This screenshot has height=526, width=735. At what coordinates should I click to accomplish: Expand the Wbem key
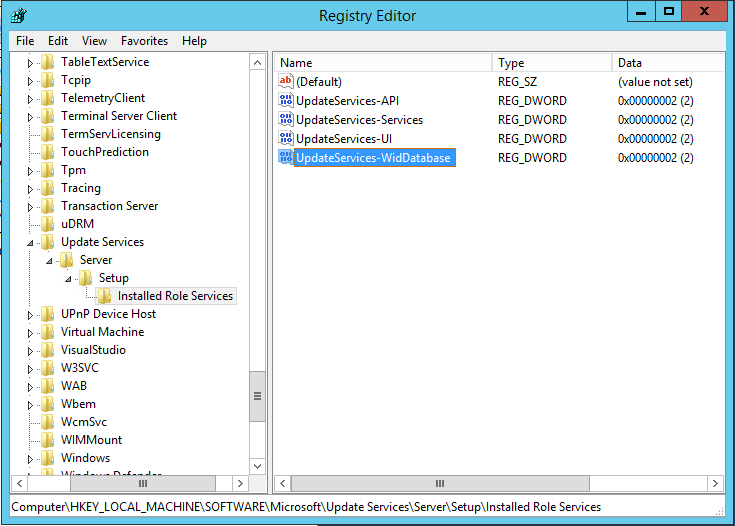point(30,405)
